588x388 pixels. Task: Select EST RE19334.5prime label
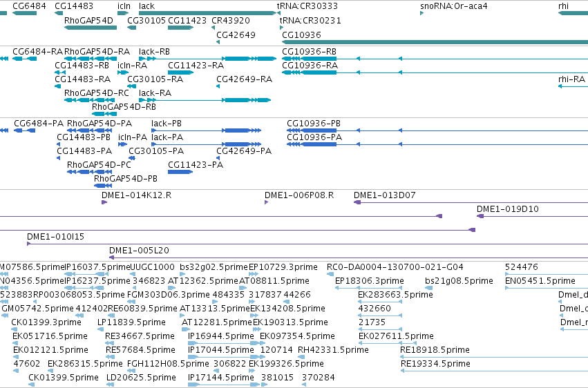435,364
